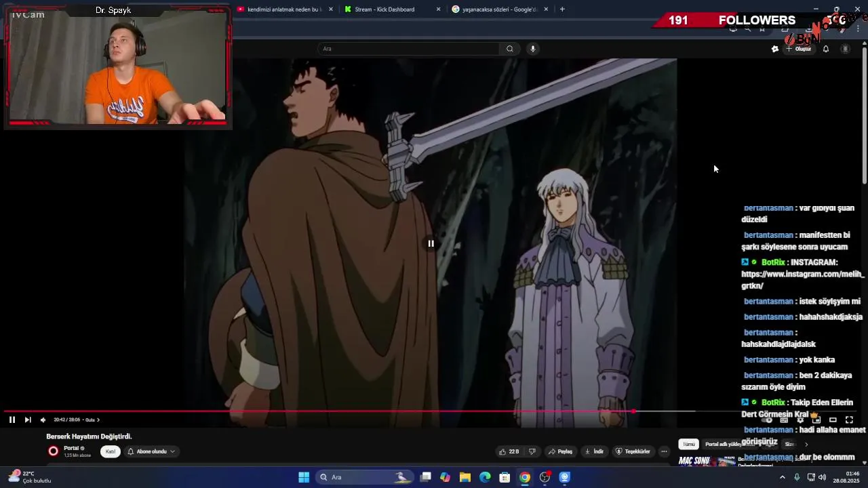Expand hidden system tray icons chevron
Image resolution: width=868 pixels, height=488 pixels.
point(782,477)
